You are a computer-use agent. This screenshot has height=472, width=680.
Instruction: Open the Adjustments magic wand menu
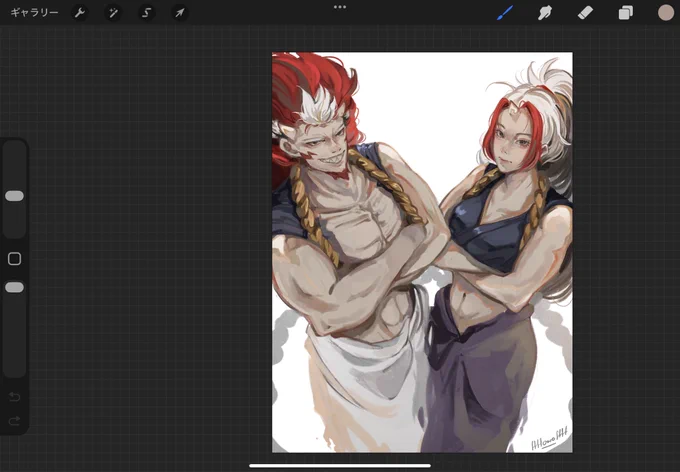point(113,13)
